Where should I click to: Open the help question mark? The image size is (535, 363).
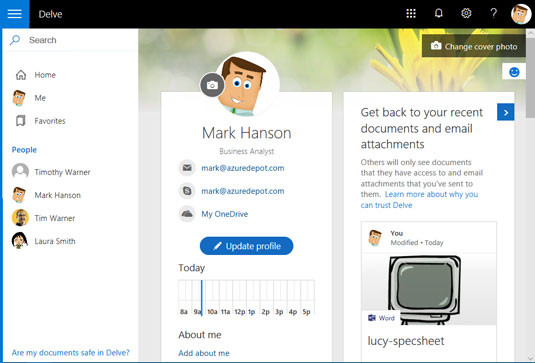tap(493, 14)
